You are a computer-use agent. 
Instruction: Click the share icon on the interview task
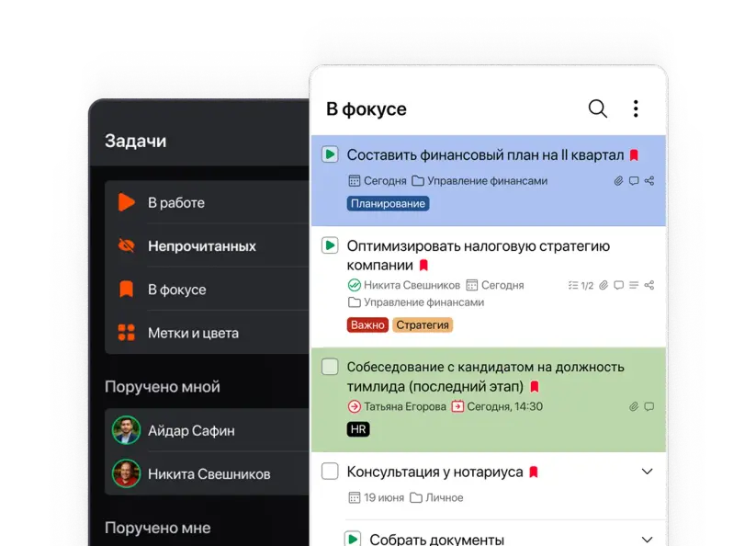point(649,405)
